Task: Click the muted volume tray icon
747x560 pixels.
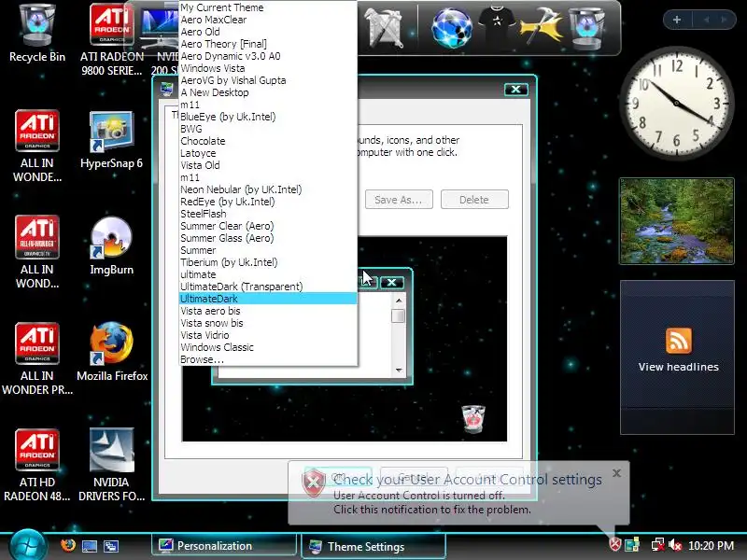Action: pos(675,545)
